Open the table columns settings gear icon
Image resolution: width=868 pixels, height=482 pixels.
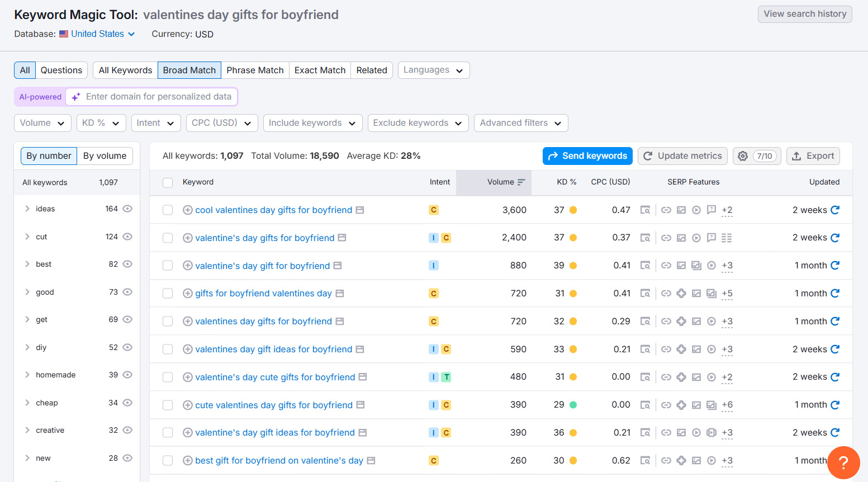pyautogui.click(x=742, y=156)
